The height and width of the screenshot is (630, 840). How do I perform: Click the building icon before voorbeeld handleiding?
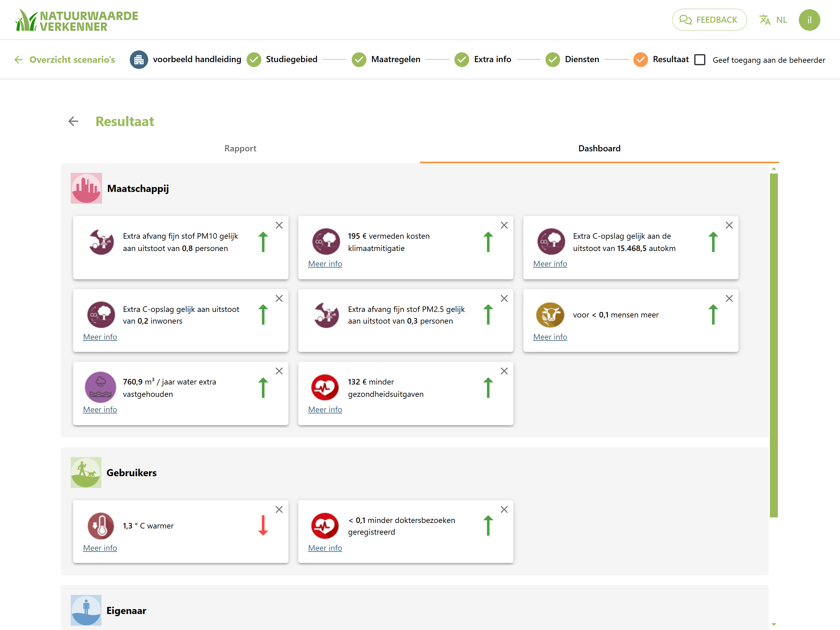pyautogui.click(x=139, y=60)
